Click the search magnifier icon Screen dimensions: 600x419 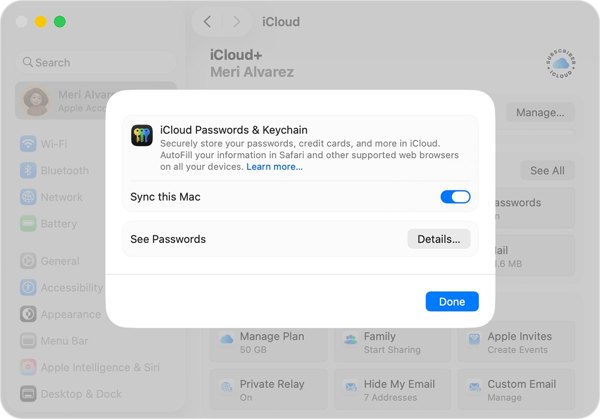pyautogui.click(x=28, y=62)
